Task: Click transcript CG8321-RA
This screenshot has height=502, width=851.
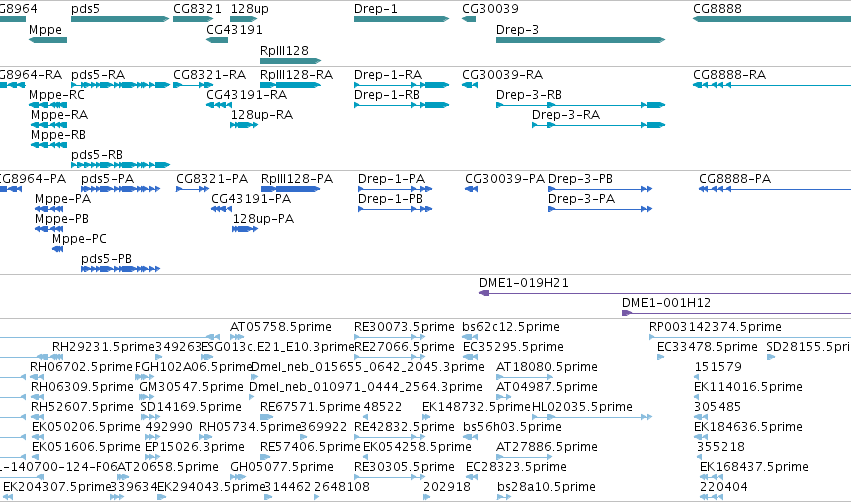Action: point(193,85)
